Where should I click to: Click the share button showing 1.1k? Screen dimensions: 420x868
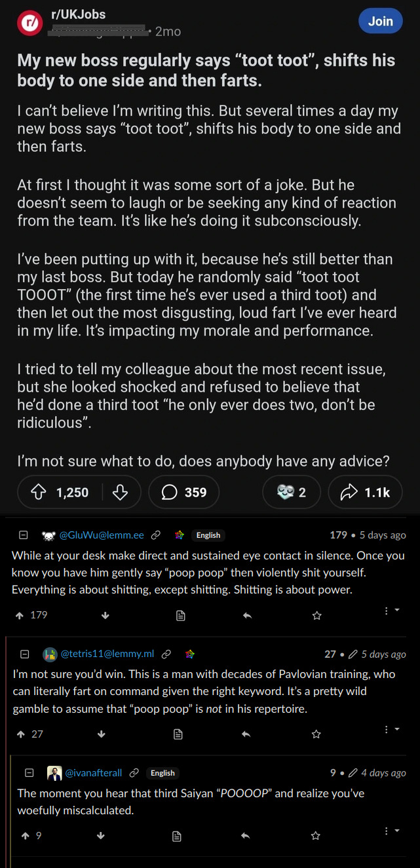tap(365, 492)
